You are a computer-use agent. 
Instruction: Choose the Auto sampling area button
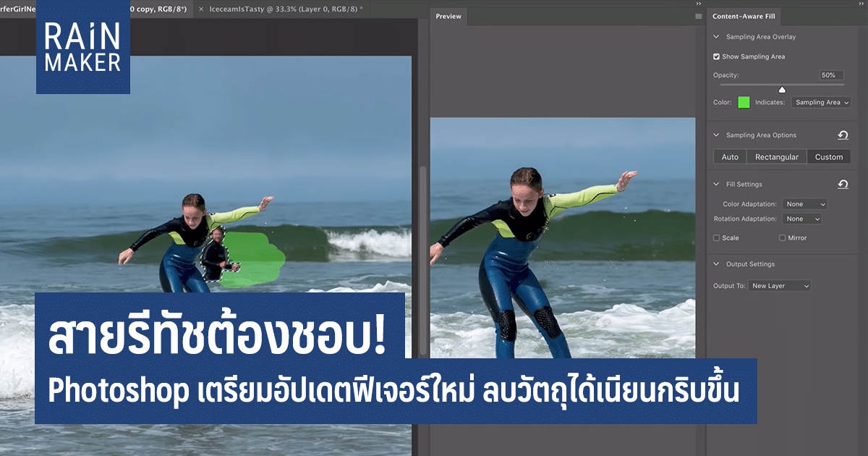coord(730,157)
